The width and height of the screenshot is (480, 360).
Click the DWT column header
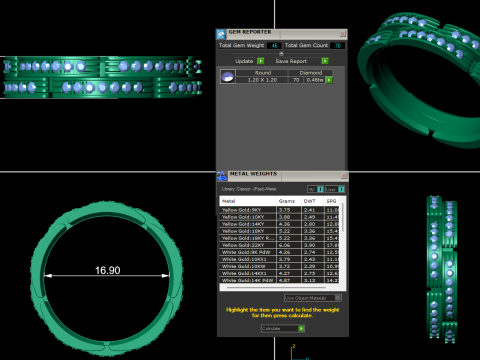313,201
